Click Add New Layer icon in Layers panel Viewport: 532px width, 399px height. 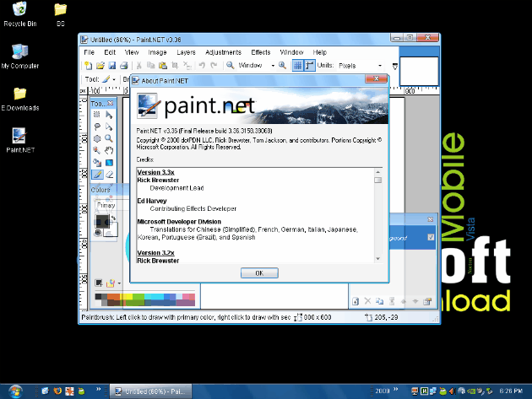(356, 301)
